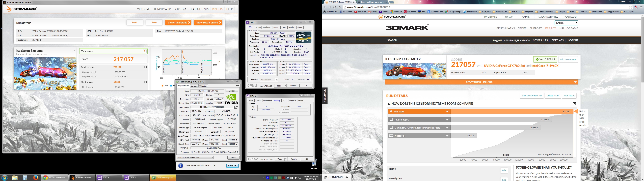Switch to the Sensors tab in GPU-Z
The height and width of the screenshot is (181, 644).
[x=194, y=86]
